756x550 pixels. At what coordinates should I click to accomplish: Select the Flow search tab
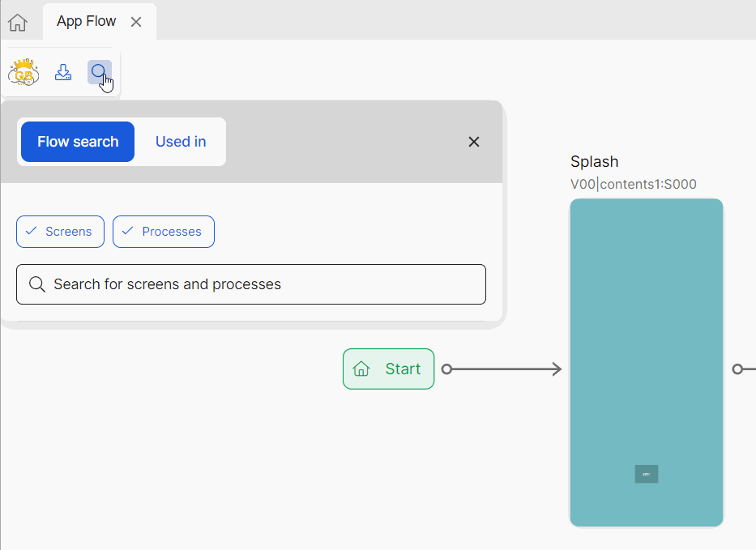78,142
